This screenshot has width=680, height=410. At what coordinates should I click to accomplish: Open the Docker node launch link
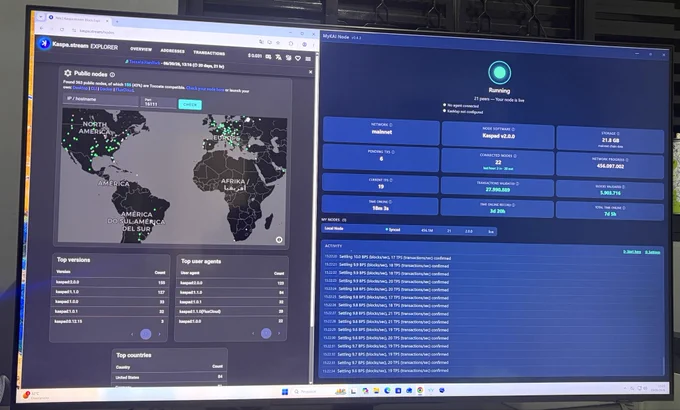coord(106,89)
